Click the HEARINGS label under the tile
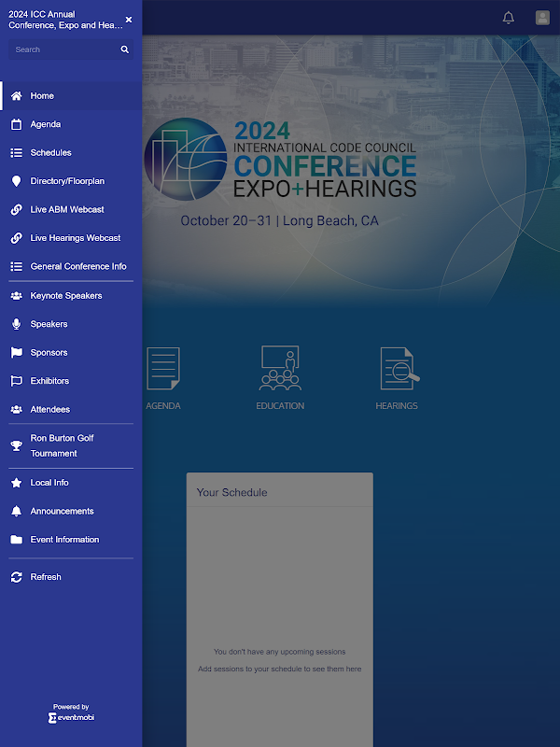Image resolution: width=560 pixels, height=747 pixels. [x=397, y=406]
